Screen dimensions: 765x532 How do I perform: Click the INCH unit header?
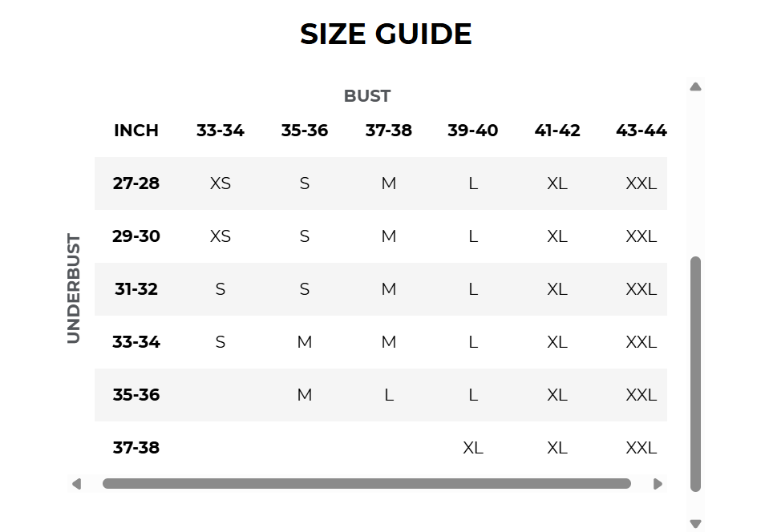point(136,131)
